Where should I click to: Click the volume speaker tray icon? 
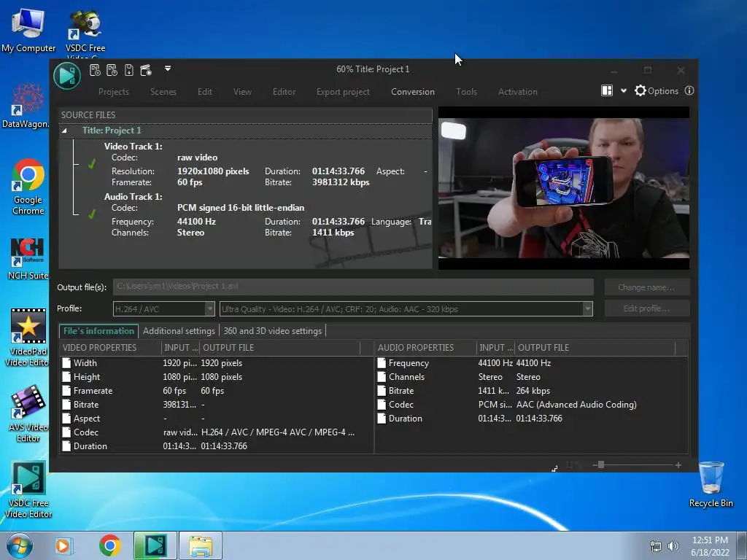673,546
